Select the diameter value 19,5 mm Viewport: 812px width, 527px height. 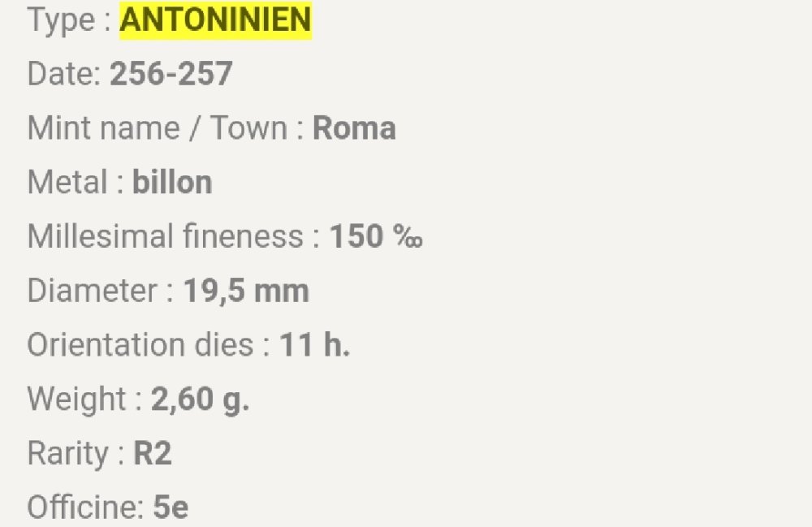coord(246,291)
